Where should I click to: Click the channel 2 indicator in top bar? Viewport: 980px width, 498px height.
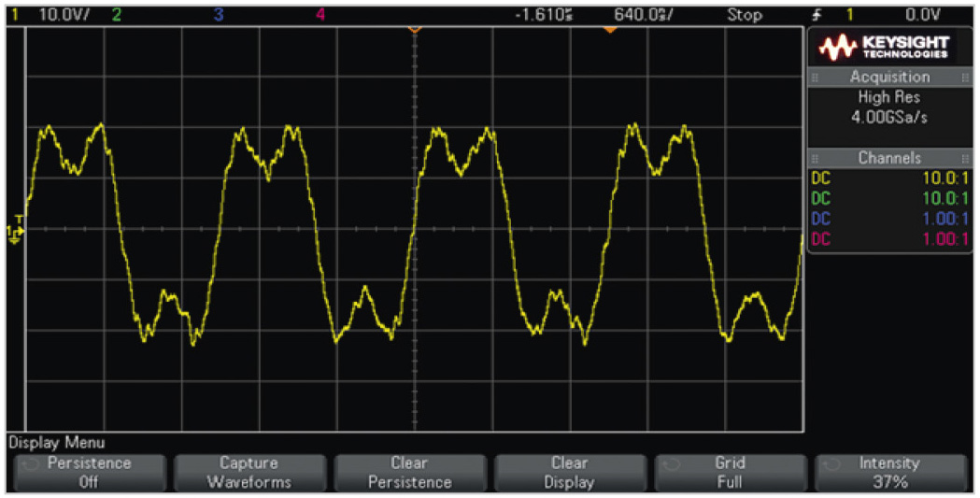(116, 15)
